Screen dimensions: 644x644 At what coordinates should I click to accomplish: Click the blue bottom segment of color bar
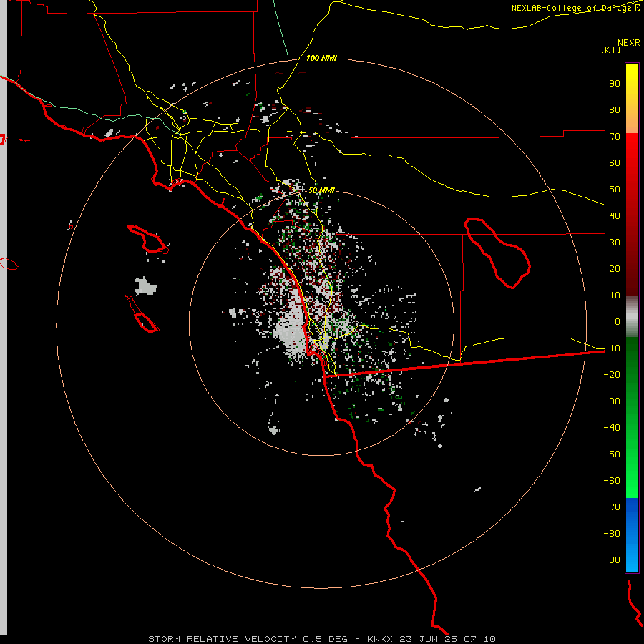pos(632,535)
